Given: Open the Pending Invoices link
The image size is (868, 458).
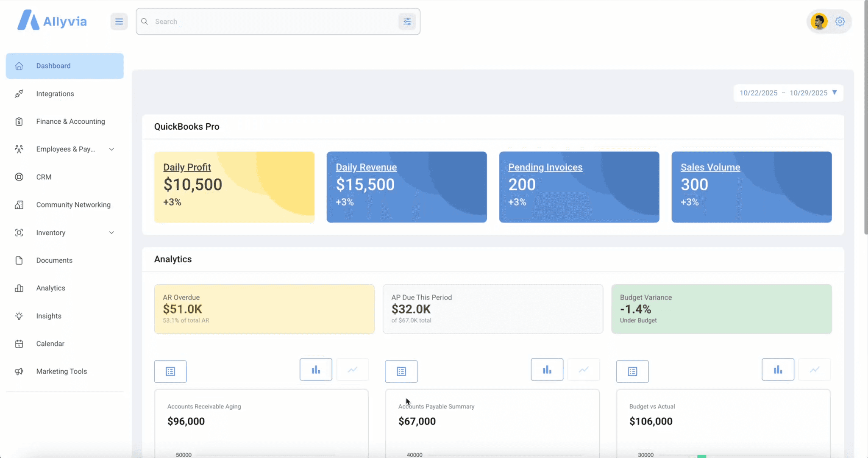Looking at the screenshot, I should (x=545, y=167).
